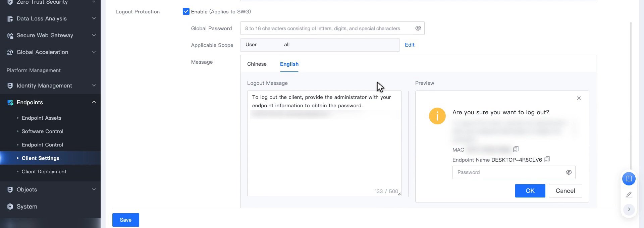Click the Identity Management sidebar icon
The width and height of the screenshot is (644, 228).
(10, 86)
